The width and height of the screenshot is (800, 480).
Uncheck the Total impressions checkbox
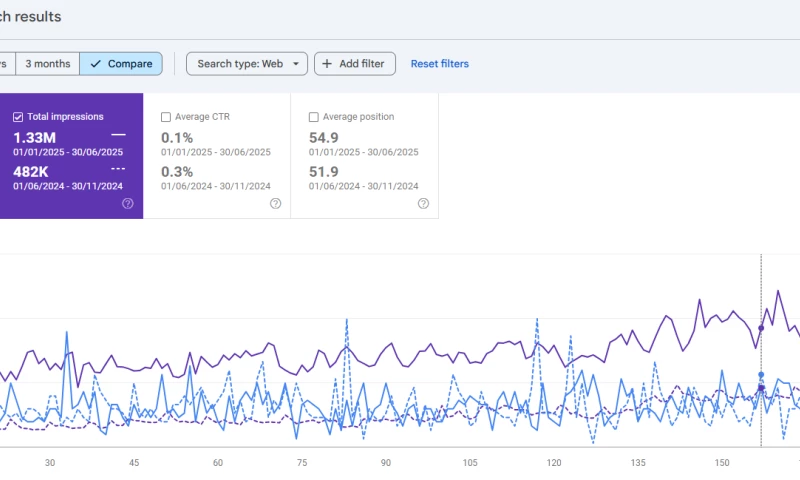coord(18,117)
